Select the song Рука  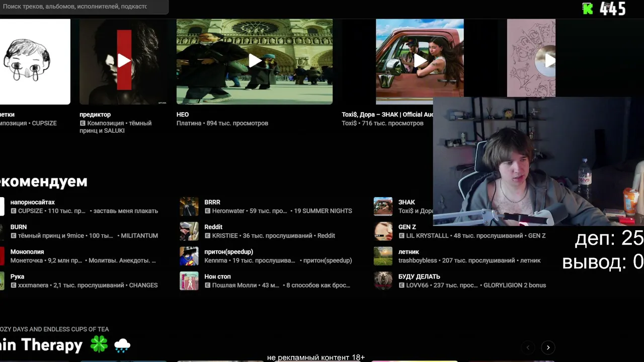pos(17,276)
